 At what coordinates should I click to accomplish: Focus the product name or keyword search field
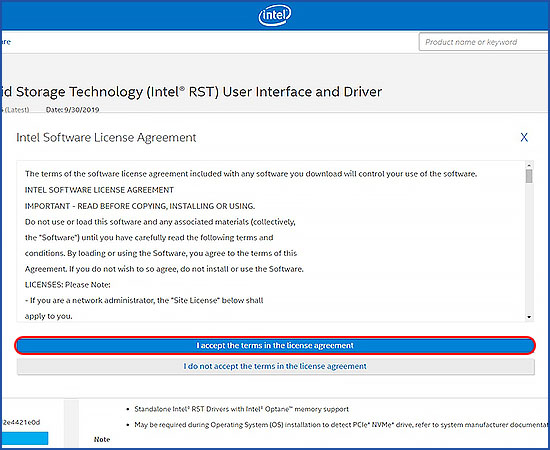click(484, 42)
